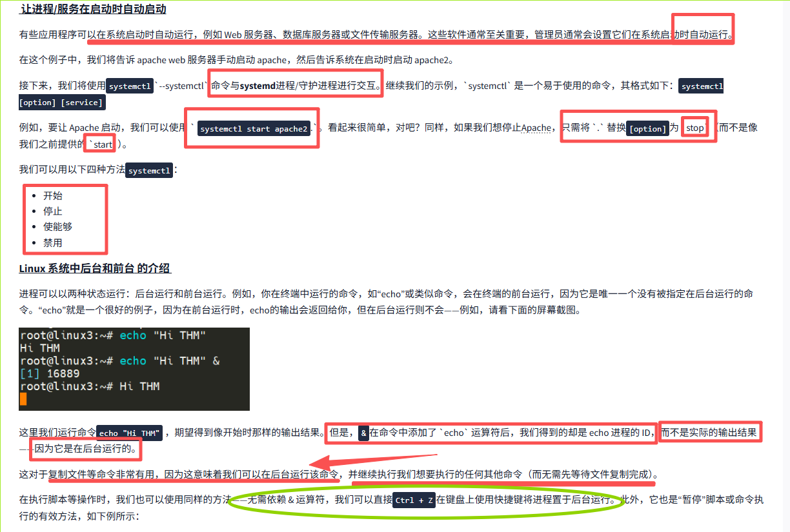Click the word "stop" in the Apache paragraph
Image resolution: width=790 pixels, height=532 pixels.
(694, 128)
